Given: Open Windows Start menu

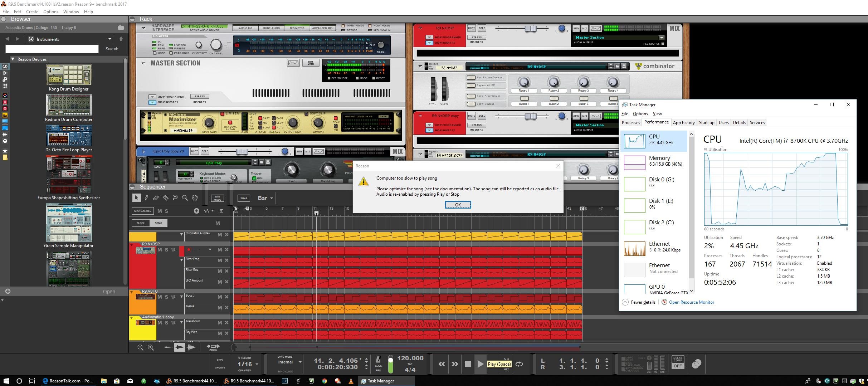Looking at the screenshot, I should click(x=6, y=381).
